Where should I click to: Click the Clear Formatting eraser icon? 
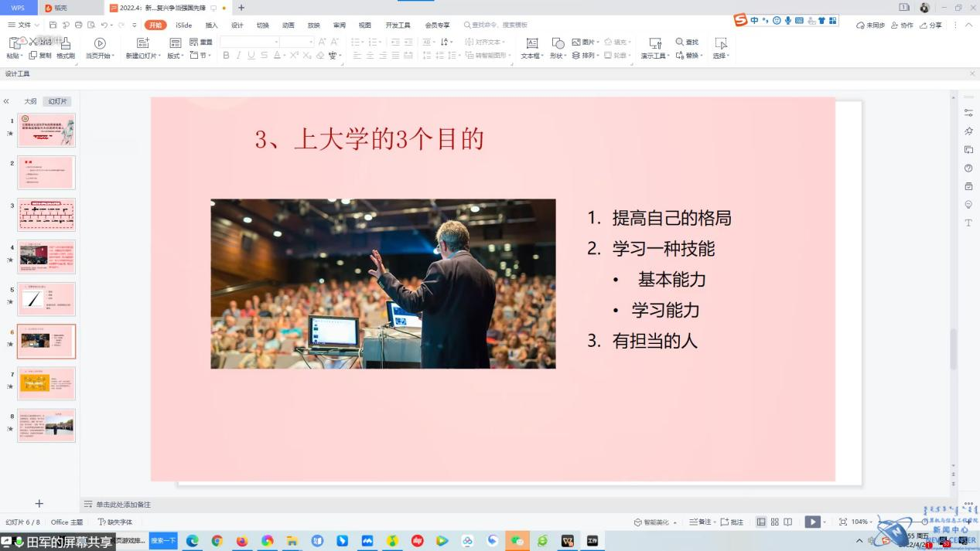click(320, 56)
